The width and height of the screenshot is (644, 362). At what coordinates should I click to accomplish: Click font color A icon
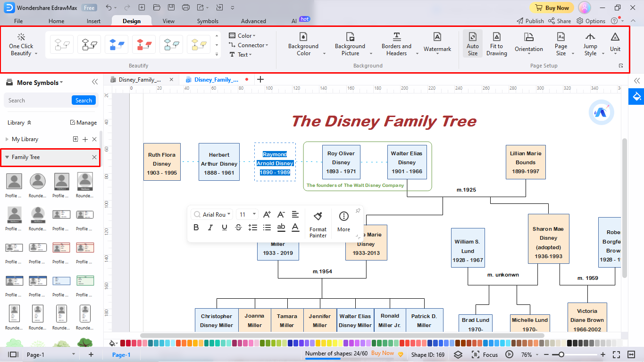click(295, 227)
